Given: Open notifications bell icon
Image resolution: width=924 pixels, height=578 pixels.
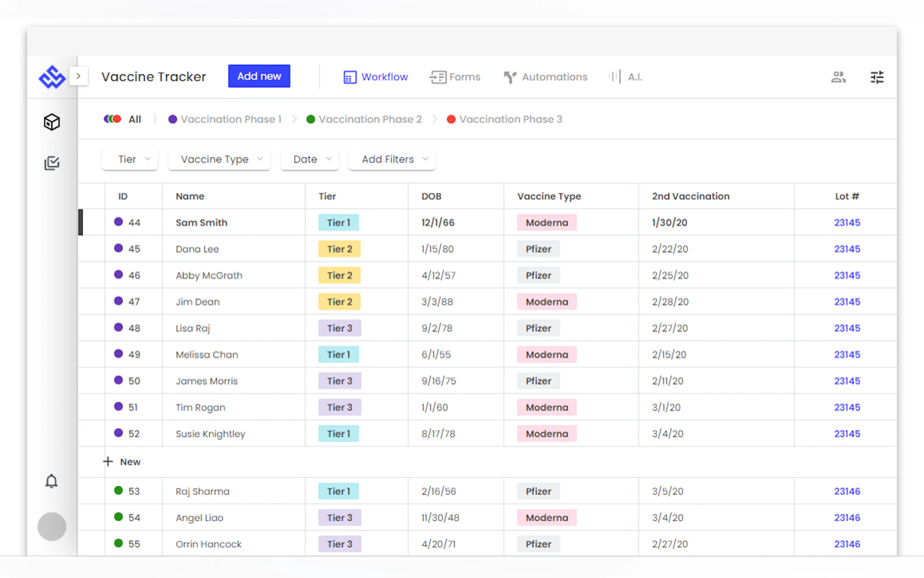Looking at the screenshot, I should pos(52,481).
